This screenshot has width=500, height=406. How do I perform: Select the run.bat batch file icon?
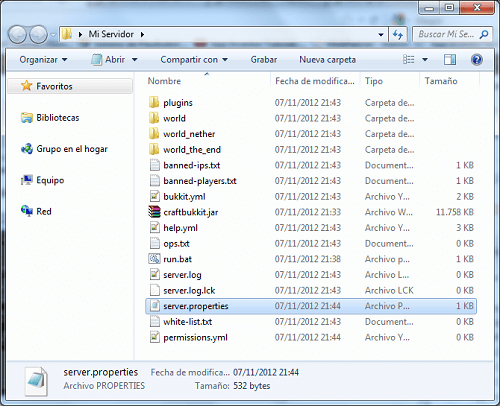(155, 259)
